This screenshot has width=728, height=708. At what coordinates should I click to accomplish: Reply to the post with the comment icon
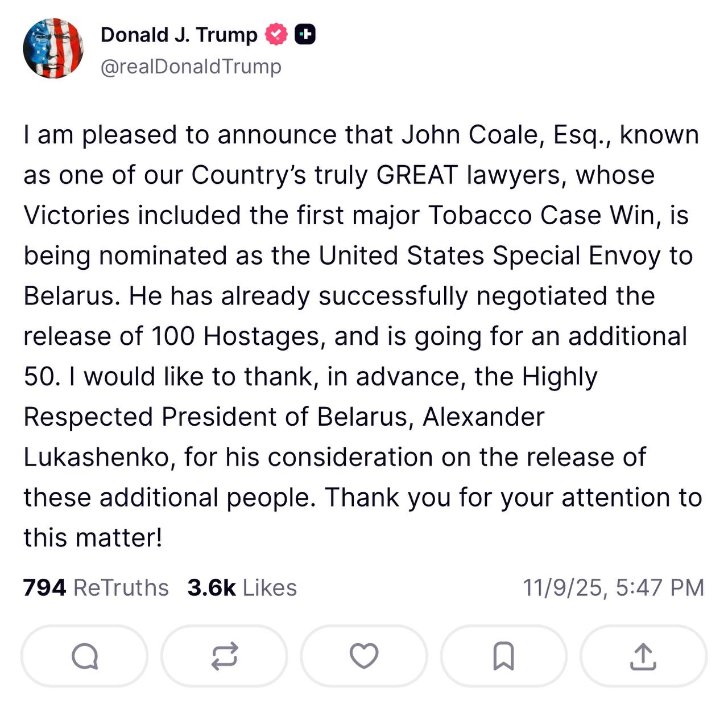[84, 656]
